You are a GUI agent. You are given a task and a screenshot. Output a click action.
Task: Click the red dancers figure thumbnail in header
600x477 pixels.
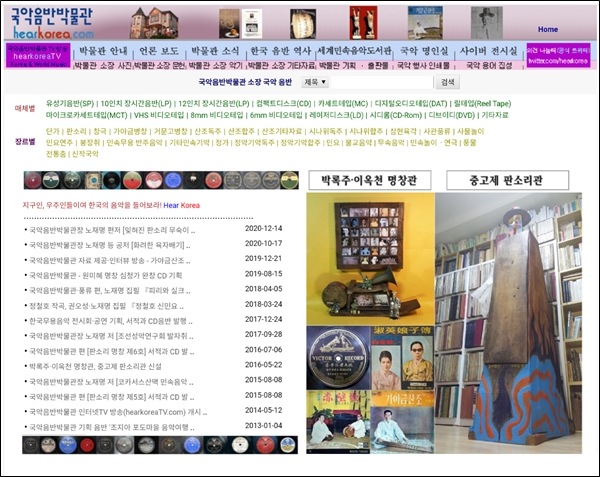[363, 23]
